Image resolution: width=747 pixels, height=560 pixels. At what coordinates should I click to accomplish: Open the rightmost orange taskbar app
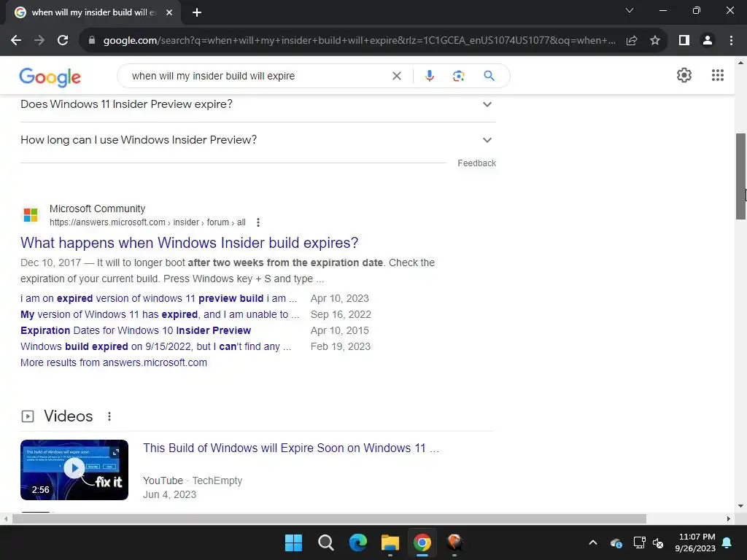pos(454,542)
